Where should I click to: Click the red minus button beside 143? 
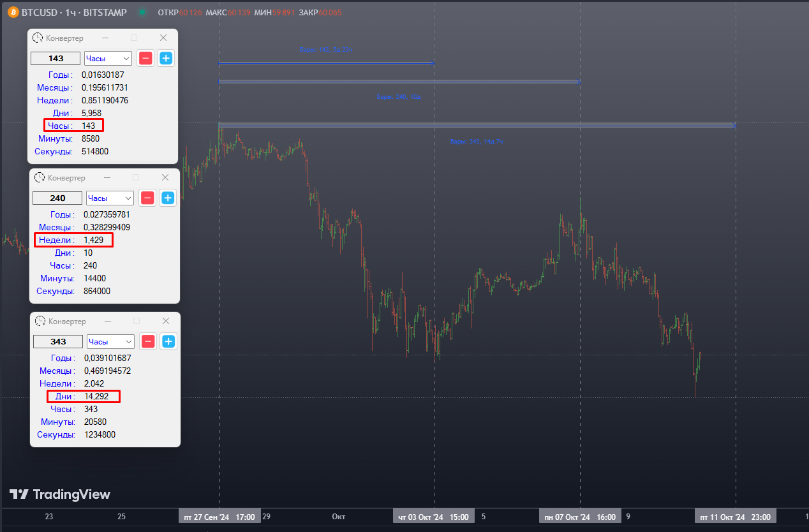(x=145, y=59)
